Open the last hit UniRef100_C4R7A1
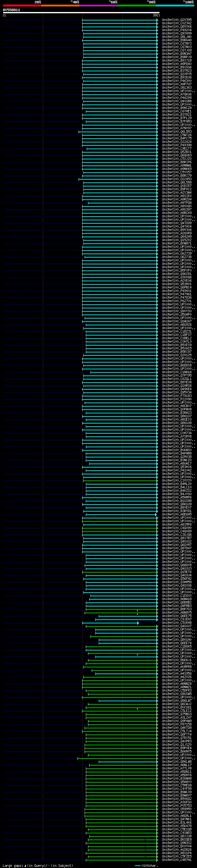The image size is (197, 868). coord(176,860)
